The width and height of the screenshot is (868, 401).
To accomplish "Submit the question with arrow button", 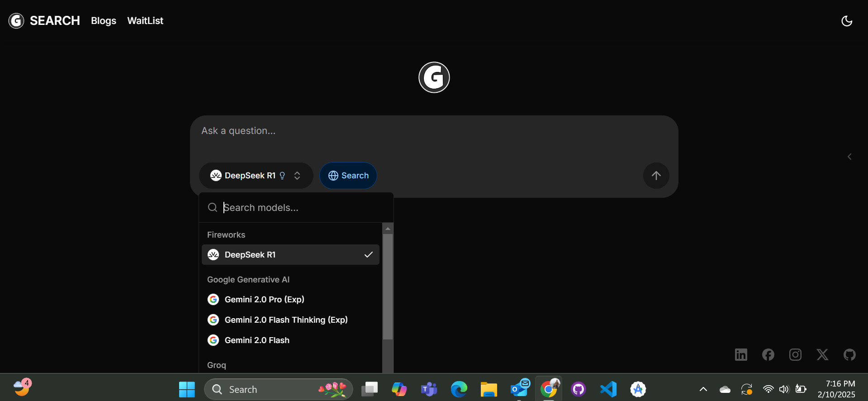I will (x=656, y=176).
